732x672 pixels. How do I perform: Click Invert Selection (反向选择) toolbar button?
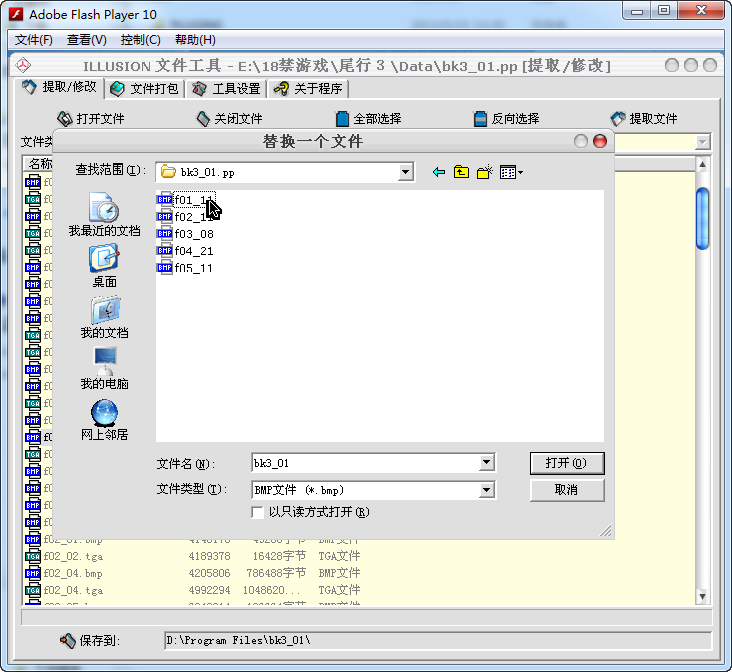(507, 119)
